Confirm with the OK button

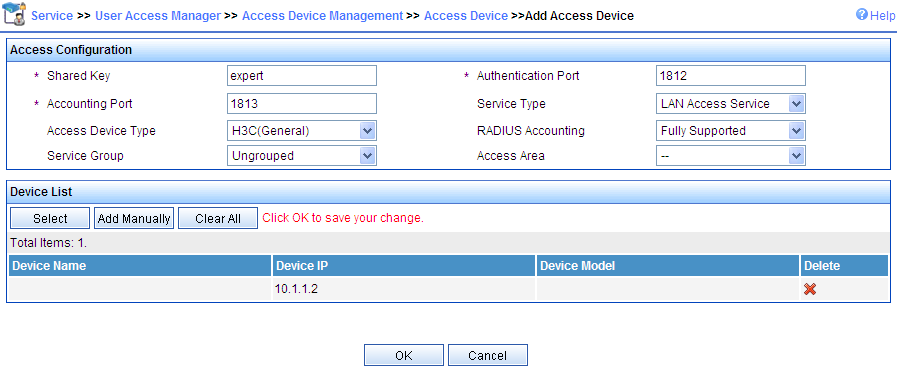pos(404,355)
